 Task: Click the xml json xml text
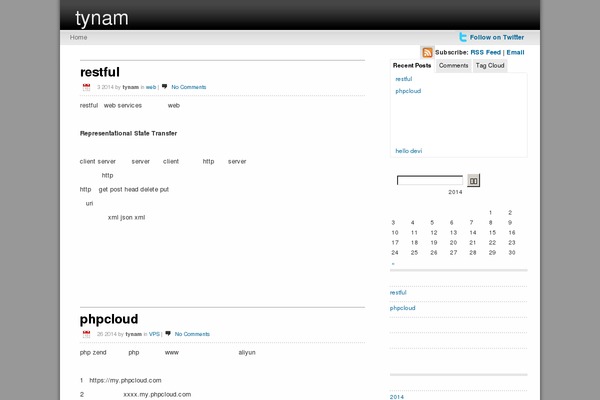(126, 217)
